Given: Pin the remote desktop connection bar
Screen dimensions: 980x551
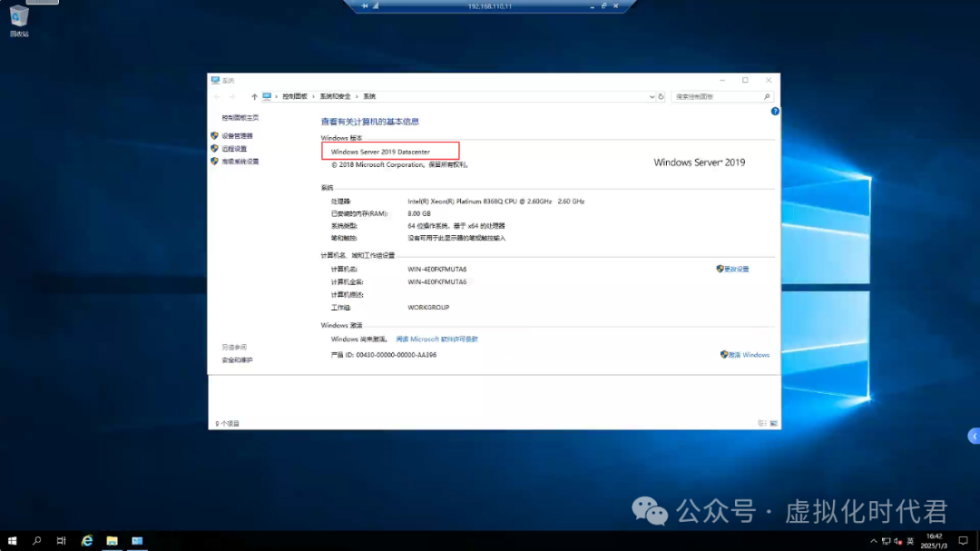Looking at the screenshot, I should (x=365, y=6).
